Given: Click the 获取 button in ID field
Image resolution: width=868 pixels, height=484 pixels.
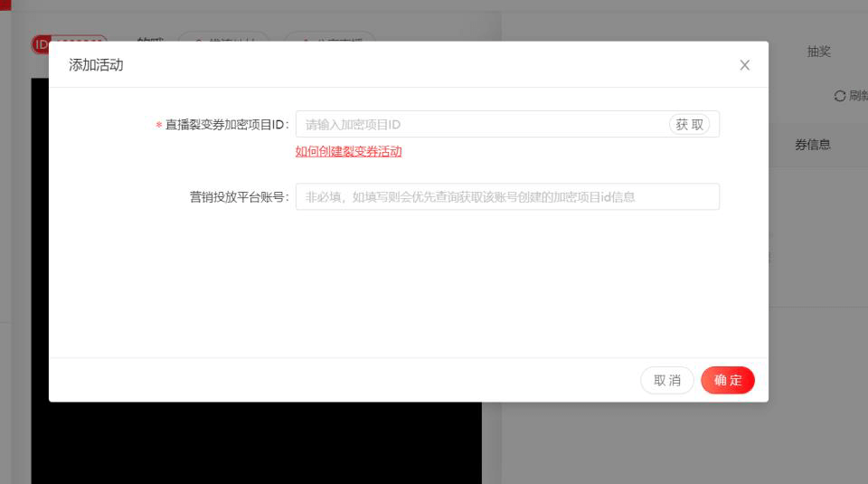Looking at the screenshot, I should (x=689, y=125).
